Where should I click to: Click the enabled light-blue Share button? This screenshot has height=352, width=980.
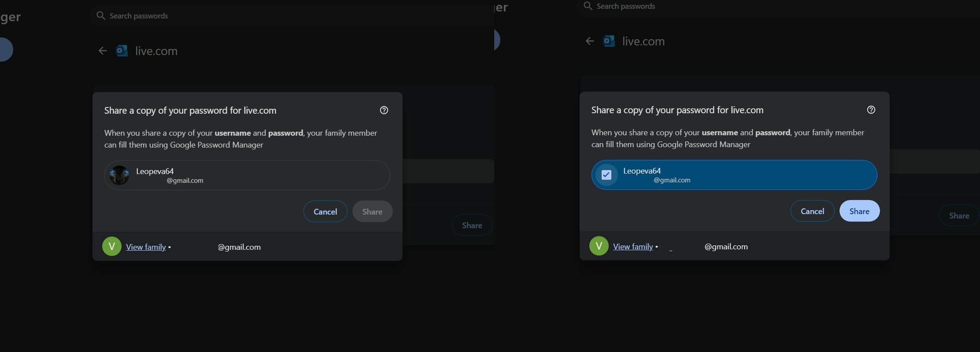860,211
